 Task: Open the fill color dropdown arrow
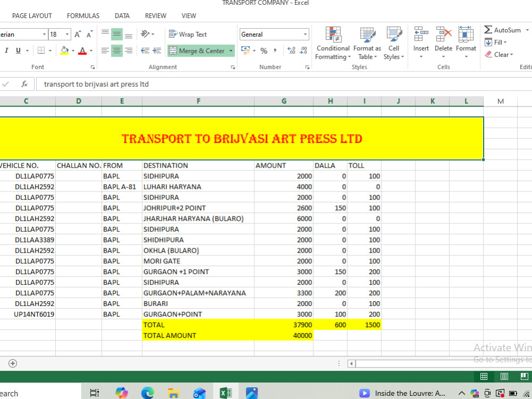coord(73,51)
